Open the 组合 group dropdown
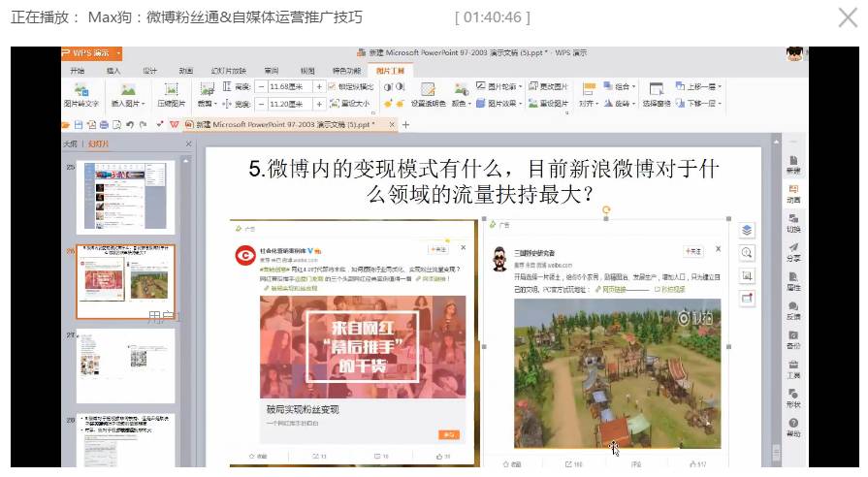This screenshot has width=868, height=477. tap(620, 87)
